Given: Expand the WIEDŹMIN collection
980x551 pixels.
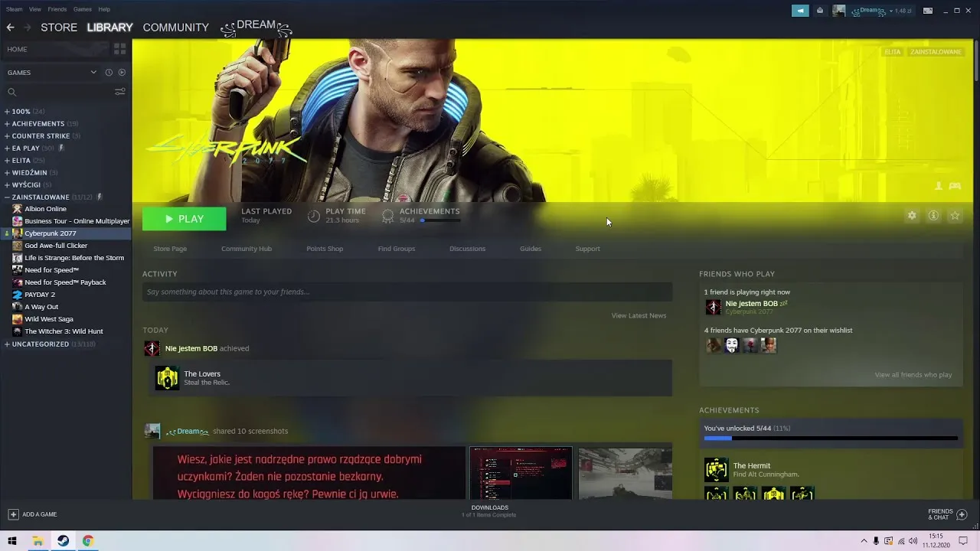Looking at the screenshot, I should click(x=7, y=173).
